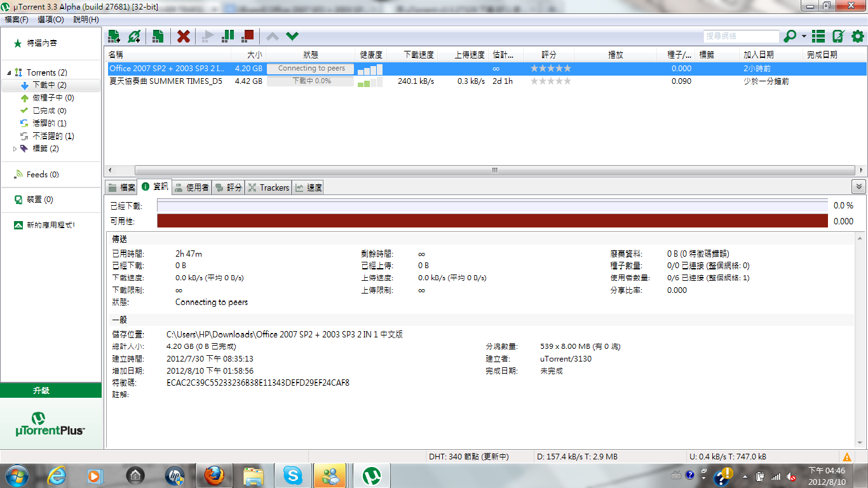This screenshot has width=868, height=488.
Task: Open the Windows Start menu
Action: tap(16, 475)
